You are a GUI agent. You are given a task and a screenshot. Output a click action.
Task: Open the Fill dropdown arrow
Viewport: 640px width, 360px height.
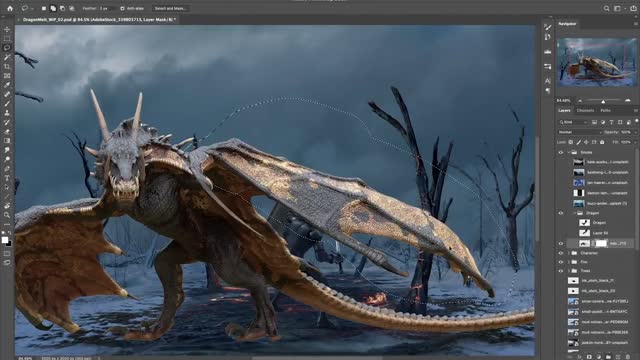tap(635, 142)
